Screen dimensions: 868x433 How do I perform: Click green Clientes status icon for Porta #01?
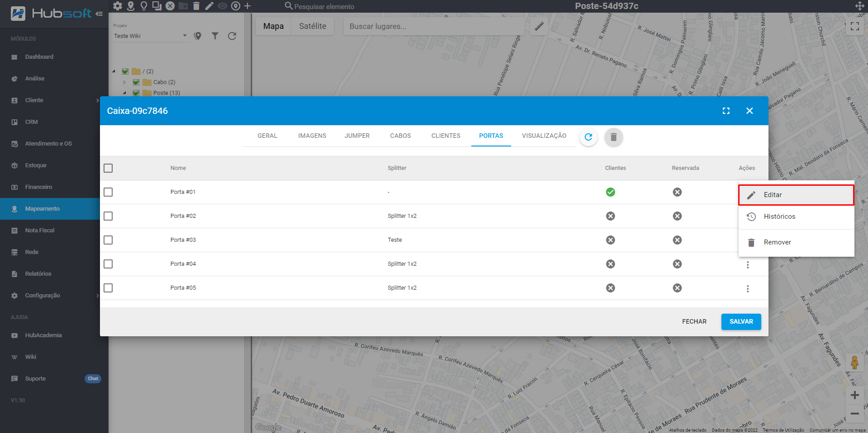pyautogui.click(x=611, y=192)
